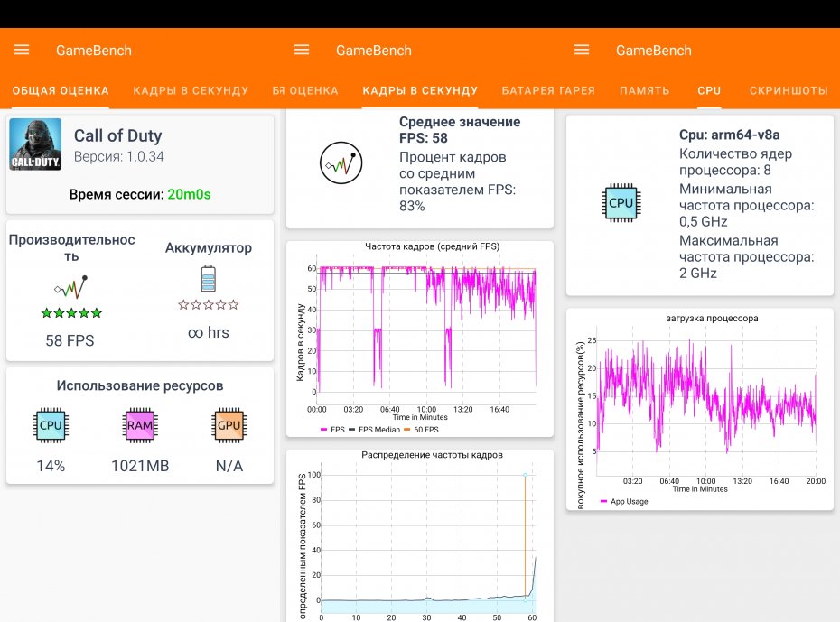Open the hamburger menu in the first GameBench panel
The height and width of the screenshot is (622, 840).
click(x=22, y=50)
